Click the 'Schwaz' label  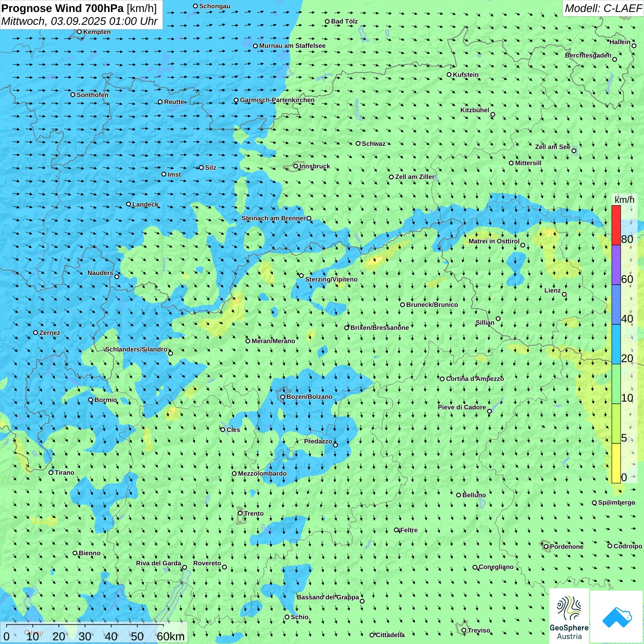pos(374,144)
